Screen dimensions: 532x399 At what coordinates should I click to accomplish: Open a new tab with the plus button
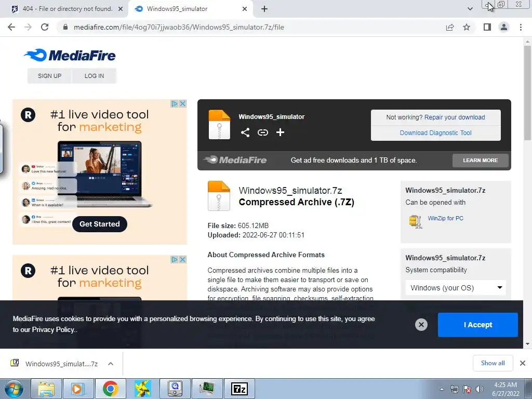264,9
